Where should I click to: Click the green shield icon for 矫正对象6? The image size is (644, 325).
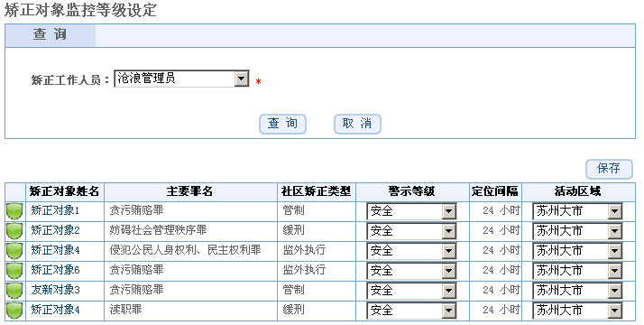pyautogui.click(x=14, y=270)
